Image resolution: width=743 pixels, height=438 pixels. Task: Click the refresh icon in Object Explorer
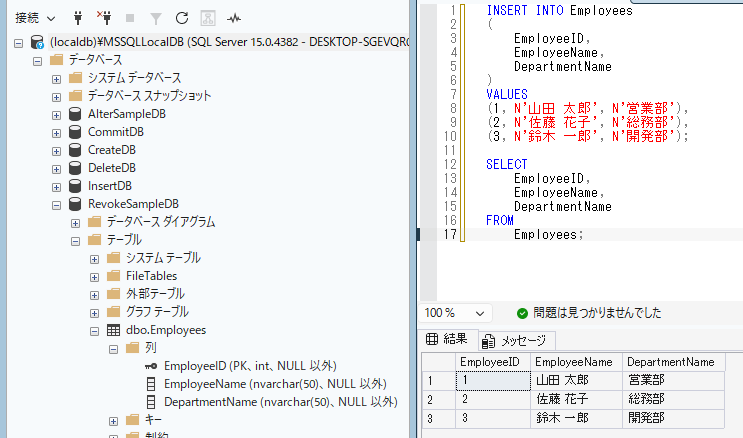point(182,18)
